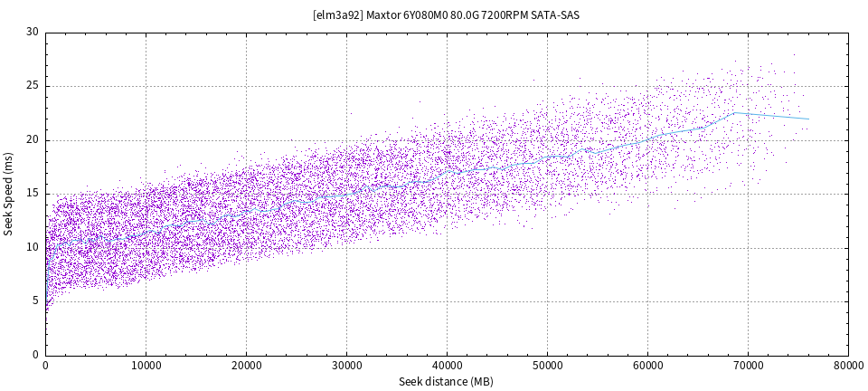Click the 5 tick label on y-axis
The image size is (868, 391).
pos(35,301)
